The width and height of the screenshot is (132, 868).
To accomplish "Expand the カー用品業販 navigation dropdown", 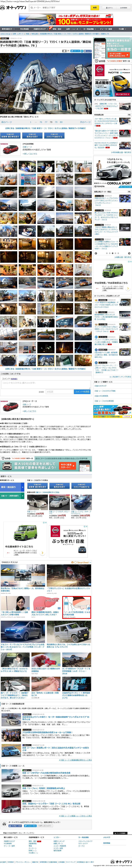I will (89, 29).
